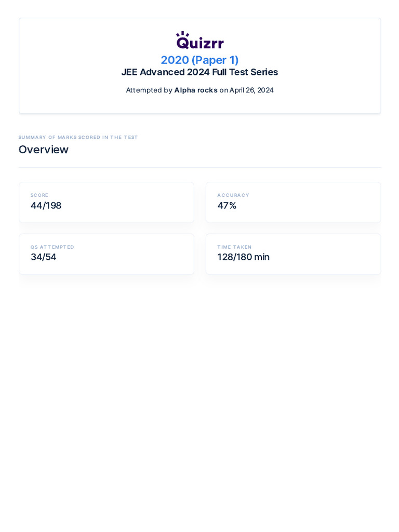Click the crown dots above the Quizrr Q
Screen dimensions: 399x532
[182, 34]
